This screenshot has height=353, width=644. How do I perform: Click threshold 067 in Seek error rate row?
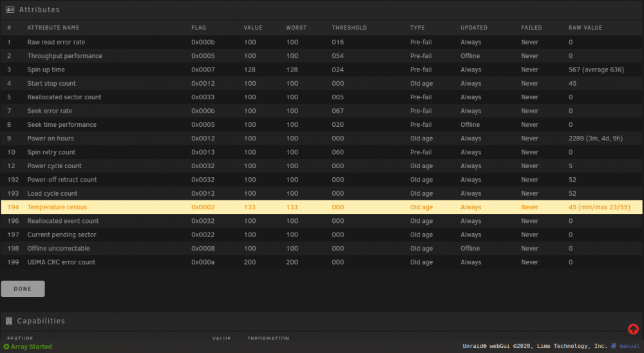click(x=337, y=111)
